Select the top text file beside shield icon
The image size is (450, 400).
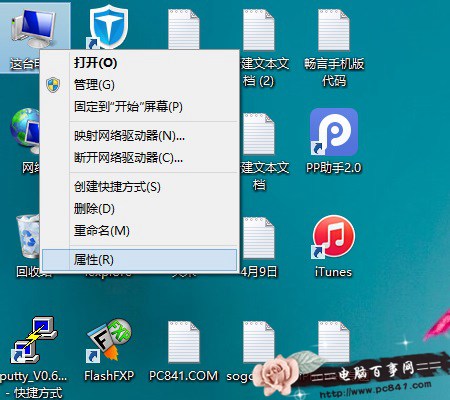[184, 29]
